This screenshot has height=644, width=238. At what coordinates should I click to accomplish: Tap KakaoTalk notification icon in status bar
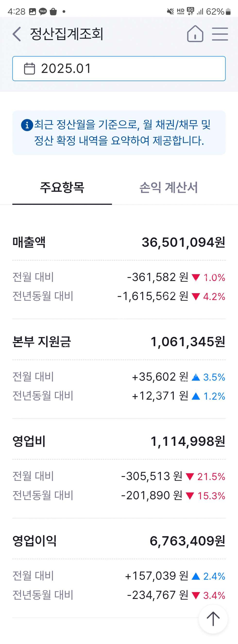pyautogui.click(x=43, y=11)
